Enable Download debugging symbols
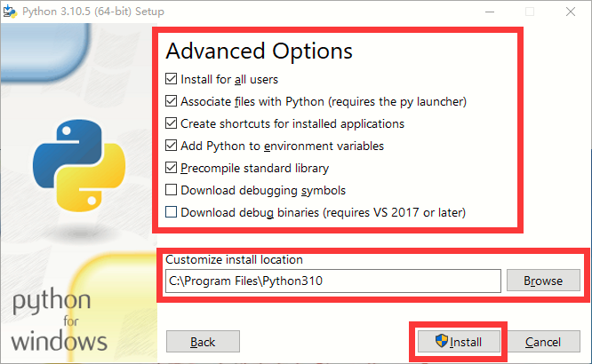The image size is (592, 364). (171, 190)
